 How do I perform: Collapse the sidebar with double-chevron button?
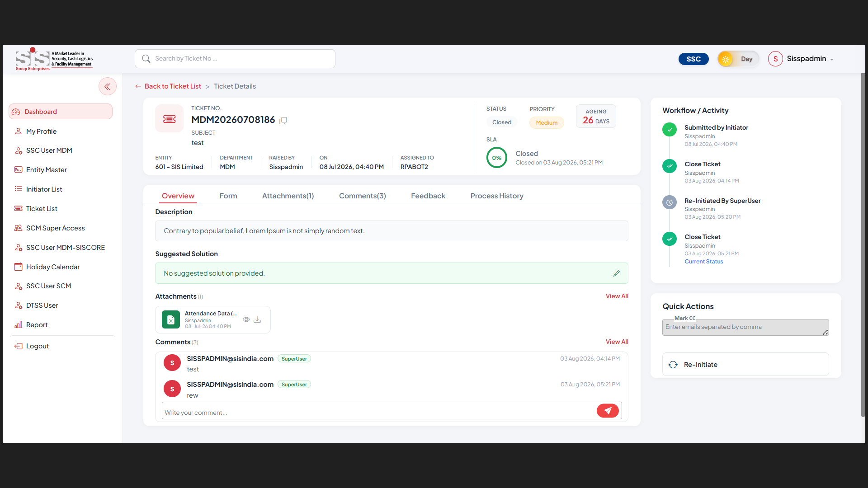(x=108, y=87)
